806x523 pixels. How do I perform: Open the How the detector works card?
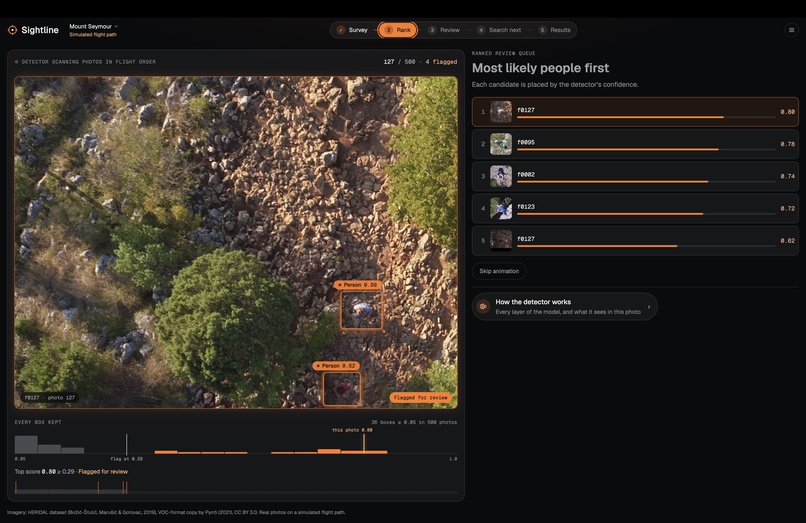[x=564, y=306]
